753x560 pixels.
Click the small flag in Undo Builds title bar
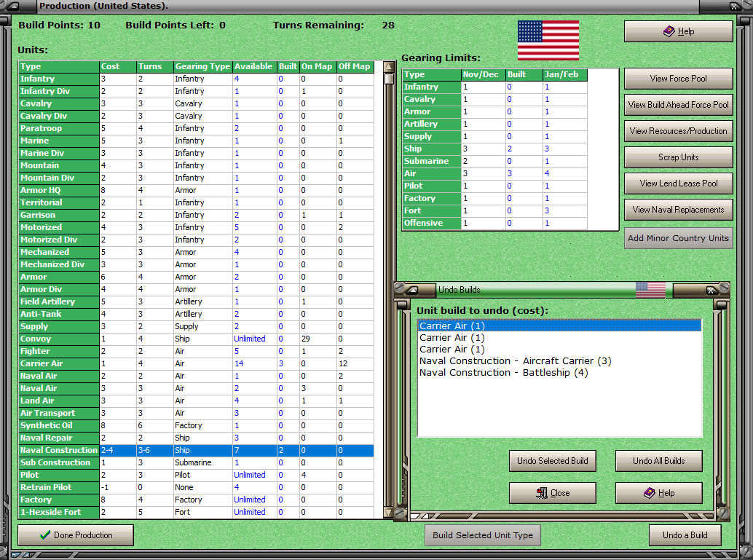pos(650,290)
